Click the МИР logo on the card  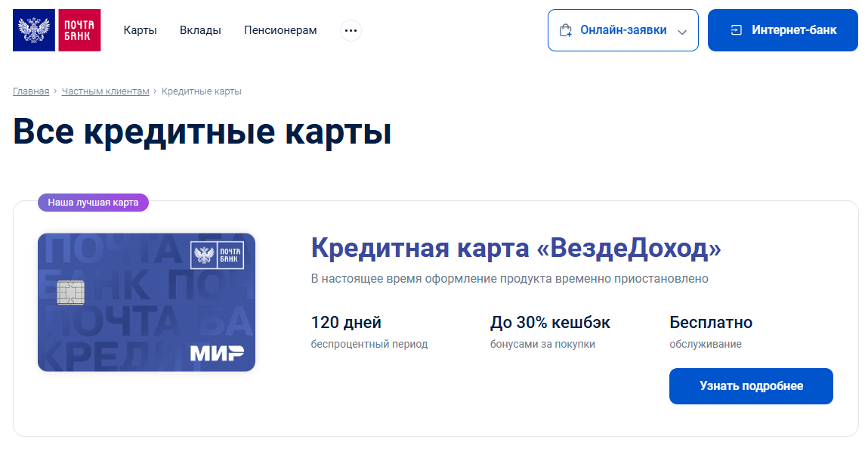point(216,353)
